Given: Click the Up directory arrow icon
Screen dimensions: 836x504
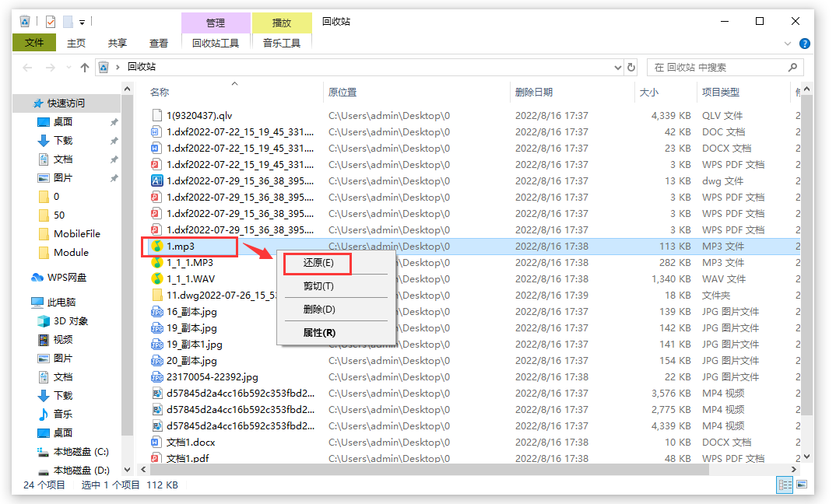Looking at the screenshot, I should (x=85, y=68).
